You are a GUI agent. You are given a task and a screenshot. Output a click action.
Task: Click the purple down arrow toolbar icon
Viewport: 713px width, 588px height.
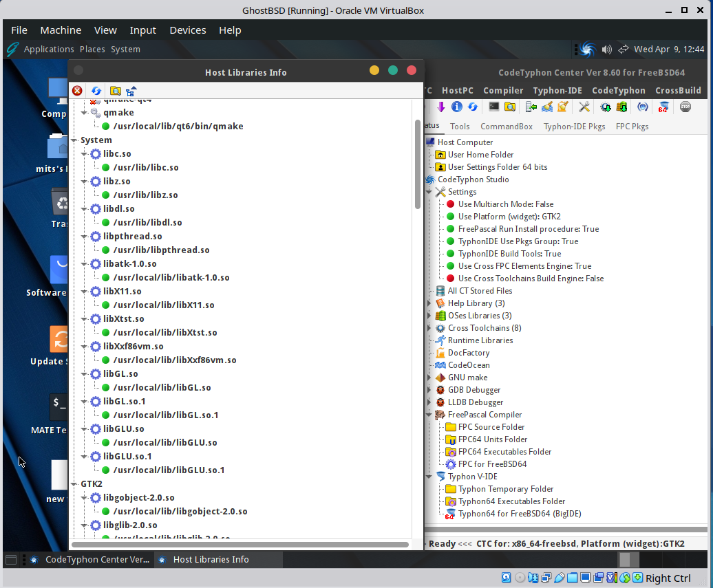point(440,107)
